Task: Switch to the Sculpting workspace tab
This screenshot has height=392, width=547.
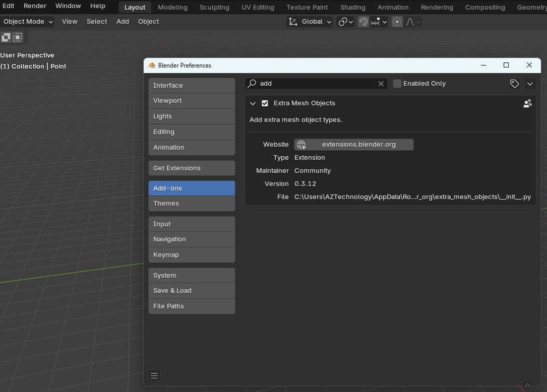Action: point(214,8)
